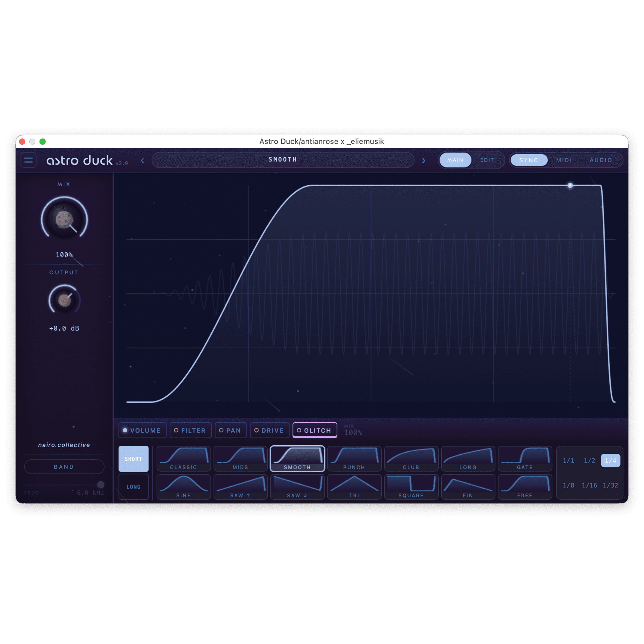644x644 pixels.
Task: Select Audio trigger mode
Action: (x=601, y=160)
